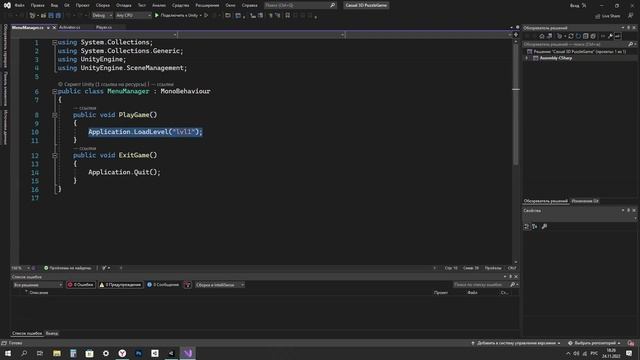Open Photoshop from the taskbar
The width and height of the screenshot is (640, 360).
pyautogui.click(x=138, y=353)
